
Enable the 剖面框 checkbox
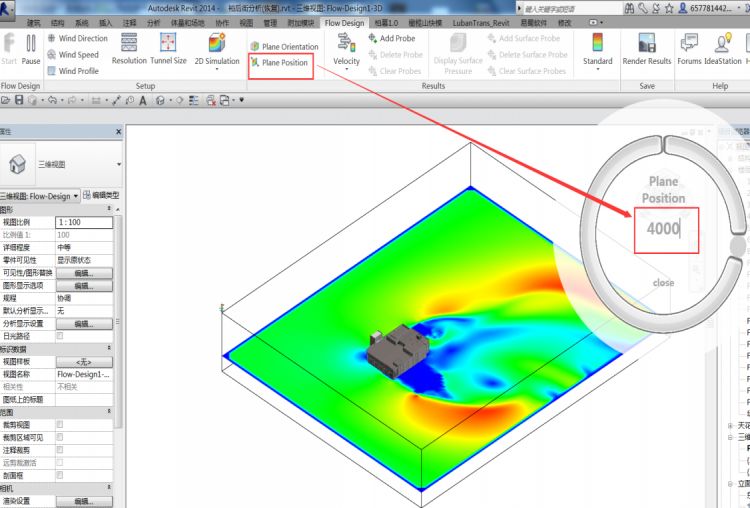tap(60, 475)
